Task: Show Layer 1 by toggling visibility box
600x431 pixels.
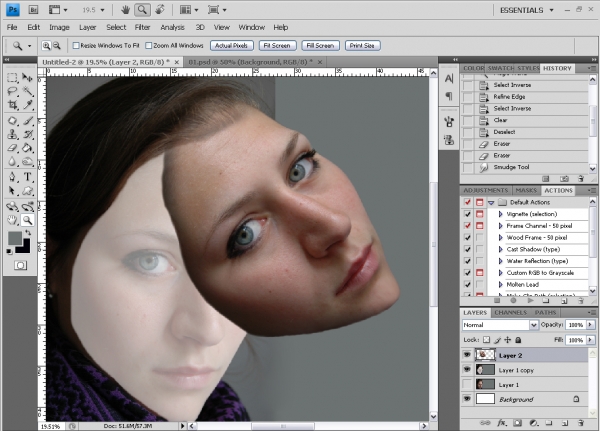Action: (467, 384)
